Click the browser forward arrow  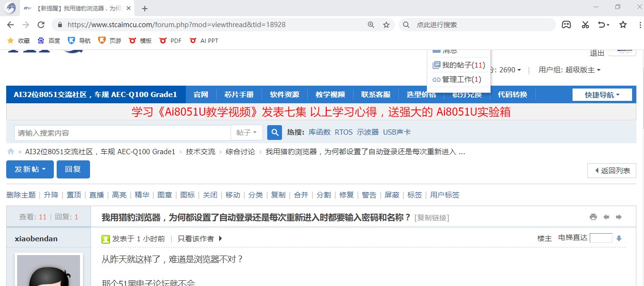[26, 25]
